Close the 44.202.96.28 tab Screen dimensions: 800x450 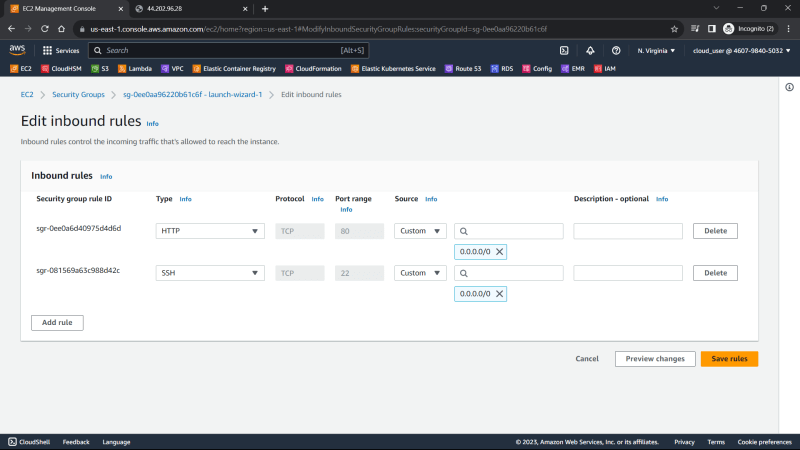(245, 9)
